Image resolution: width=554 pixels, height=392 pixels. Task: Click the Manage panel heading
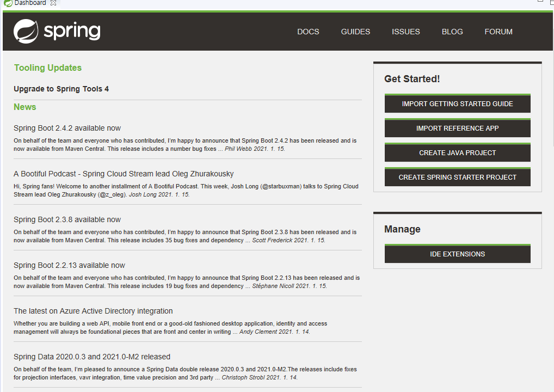coord(402,229)
